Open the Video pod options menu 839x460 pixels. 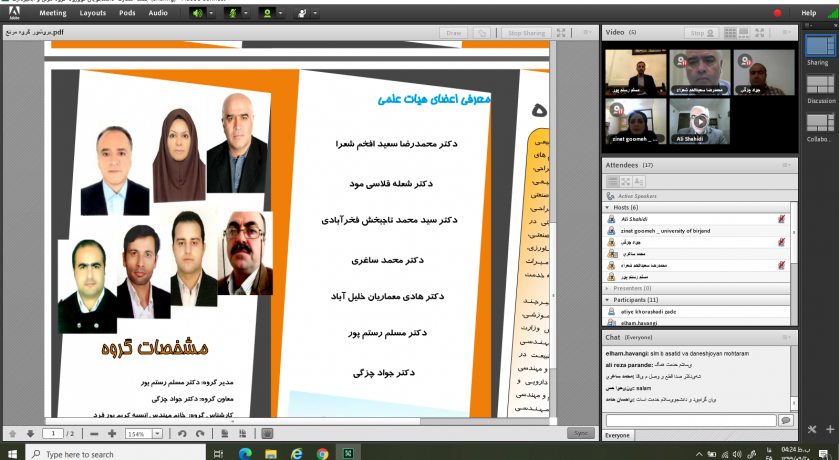(x=786, y=33)
